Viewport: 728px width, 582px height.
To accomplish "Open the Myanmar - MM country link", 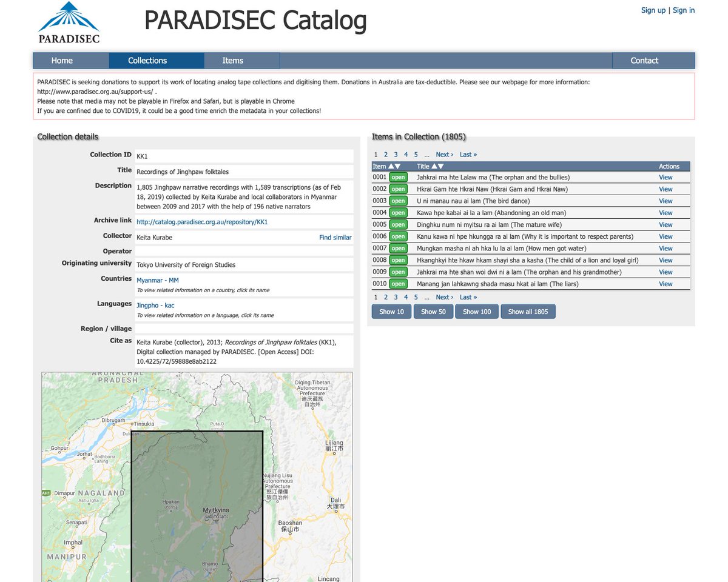I will [158, 280].
